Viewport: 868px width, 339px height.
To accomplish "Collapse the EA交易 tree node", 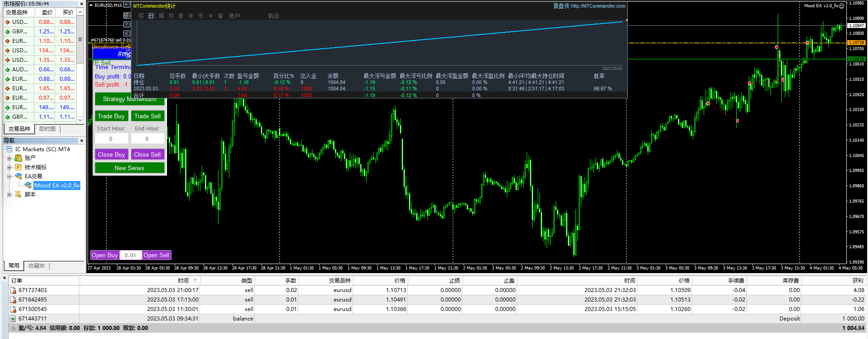I will [x=9, y=176].
